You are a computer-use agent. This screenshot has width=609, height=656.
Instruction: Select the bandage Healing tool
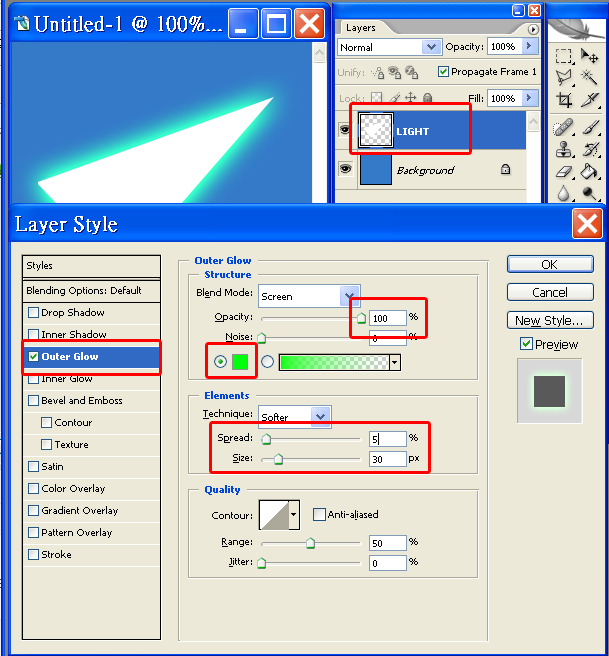(563, 128)
